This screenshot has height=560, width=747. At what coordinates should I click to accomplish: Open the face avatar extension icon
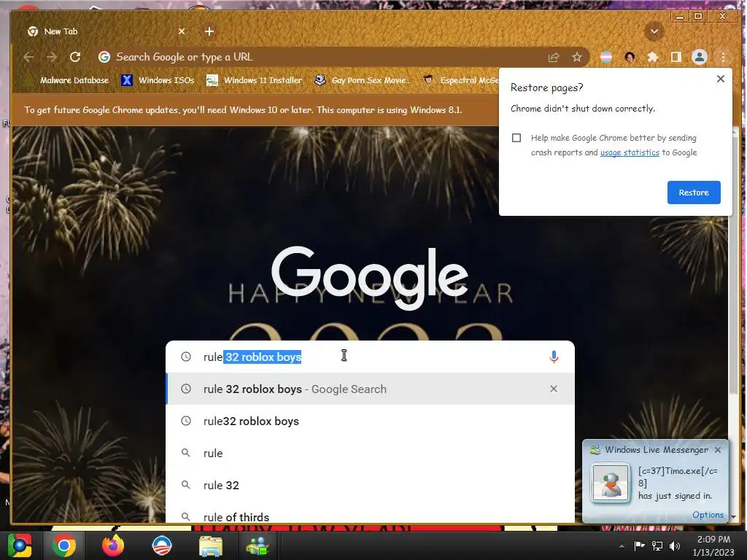(x=630, y=58)
